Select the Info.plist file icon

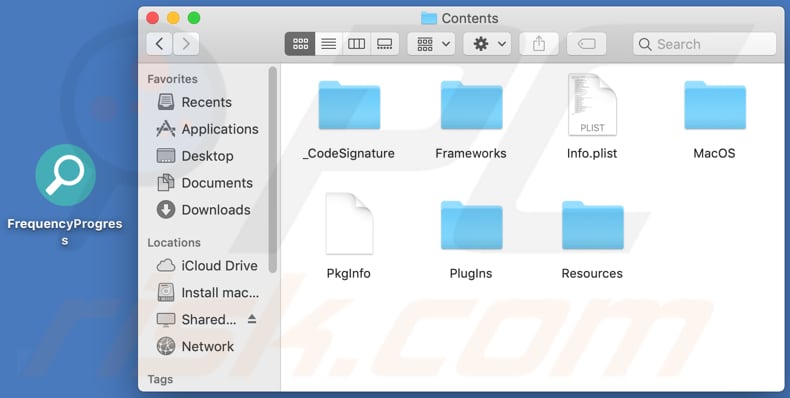[x=592, y=104]
